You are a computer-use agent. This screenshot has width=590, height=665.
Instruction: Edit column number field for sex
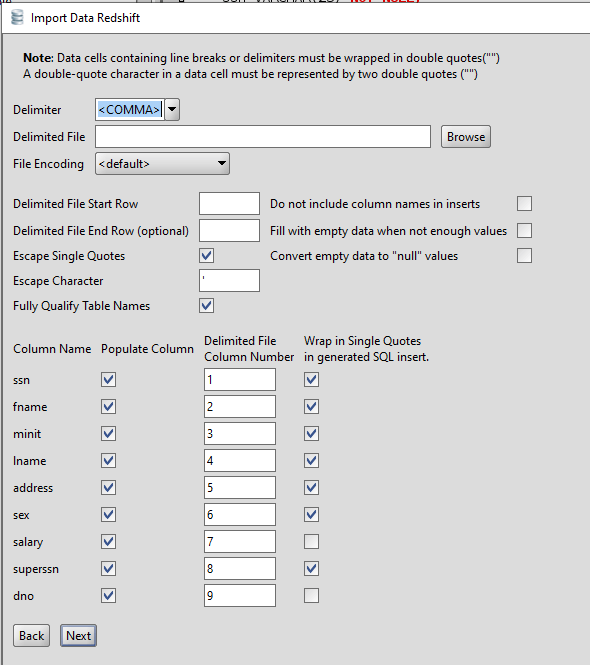pos(240,514)
